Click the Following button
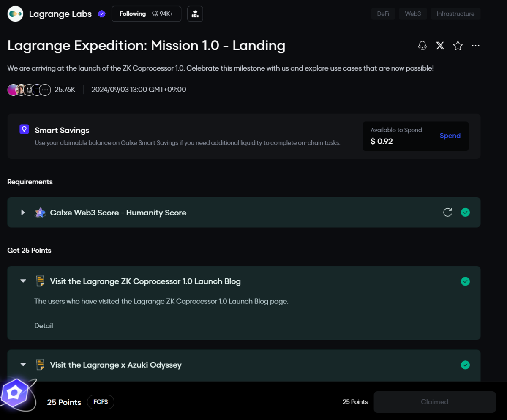 [146, 14]
